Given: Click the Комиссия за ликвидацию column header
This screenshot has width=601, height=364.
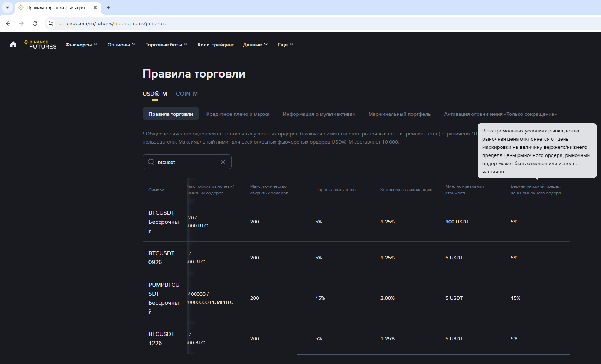Looking at the screenshot, I should coord(406,190).
